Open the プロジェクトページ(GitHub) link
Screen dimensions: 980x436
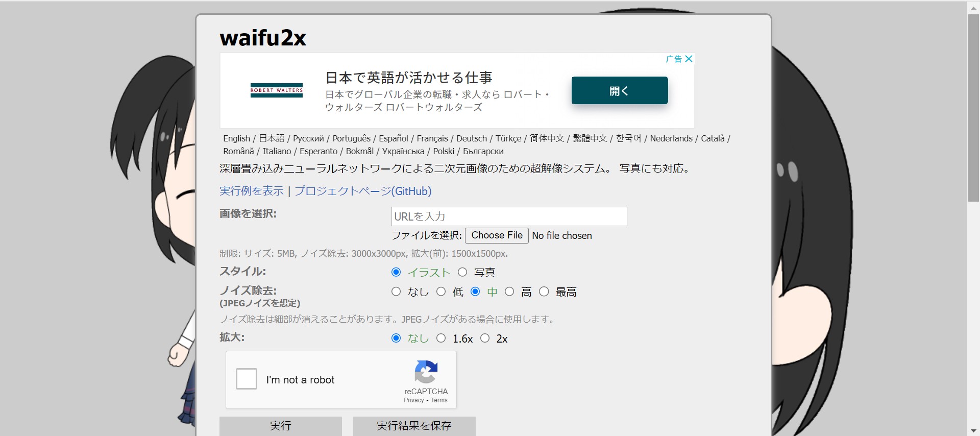pos(363,191)
